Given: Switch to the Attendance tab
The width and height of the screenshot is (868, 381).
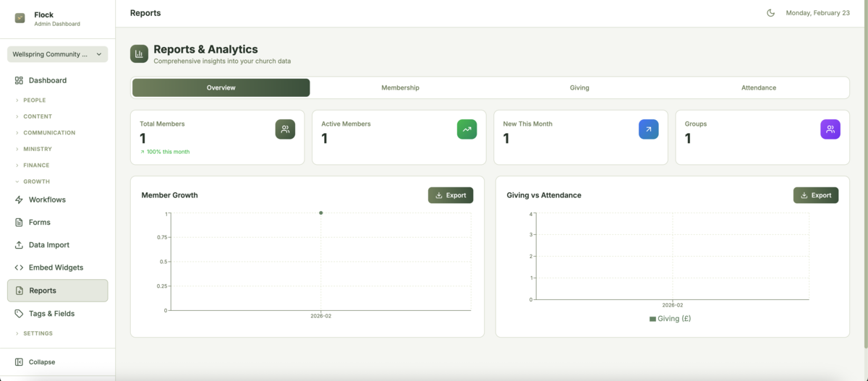Looking at the screenshot, I should pyautogui.click(x=759, y=87).
